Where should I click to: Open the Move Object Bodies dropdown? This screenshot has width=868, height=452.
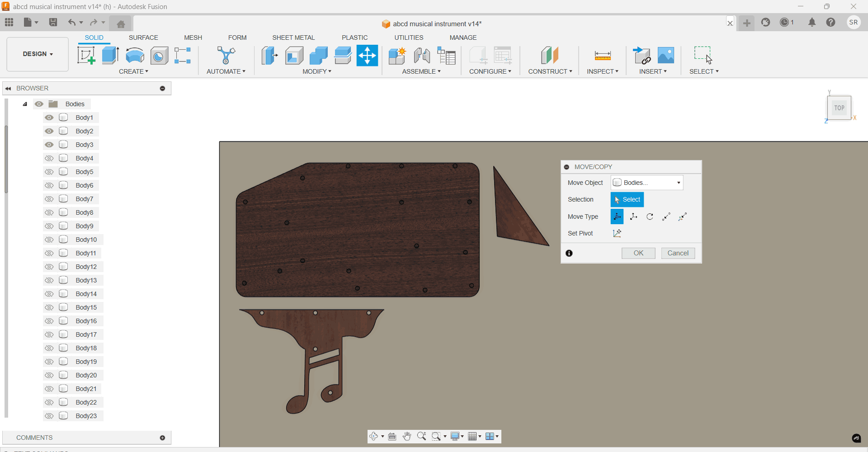click(647, 183)
